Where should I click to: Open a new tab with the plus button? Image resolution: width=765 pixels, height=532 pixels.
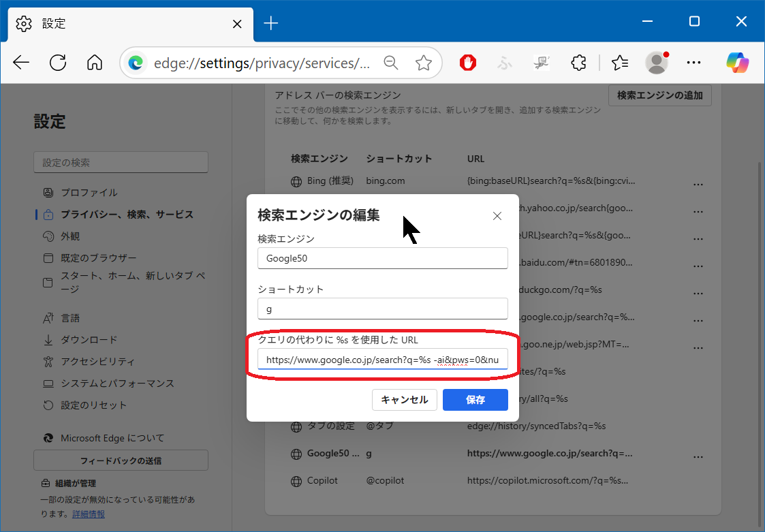tap(271, 23)
